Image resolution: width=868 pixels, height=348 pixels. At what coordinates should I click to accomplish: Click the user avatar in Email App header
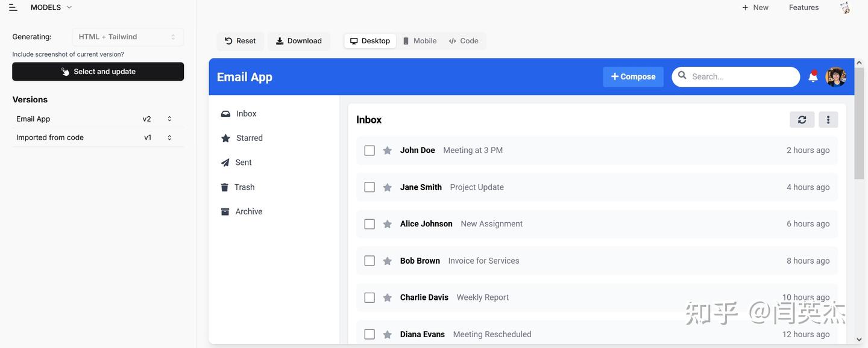[x=835, y=77]
